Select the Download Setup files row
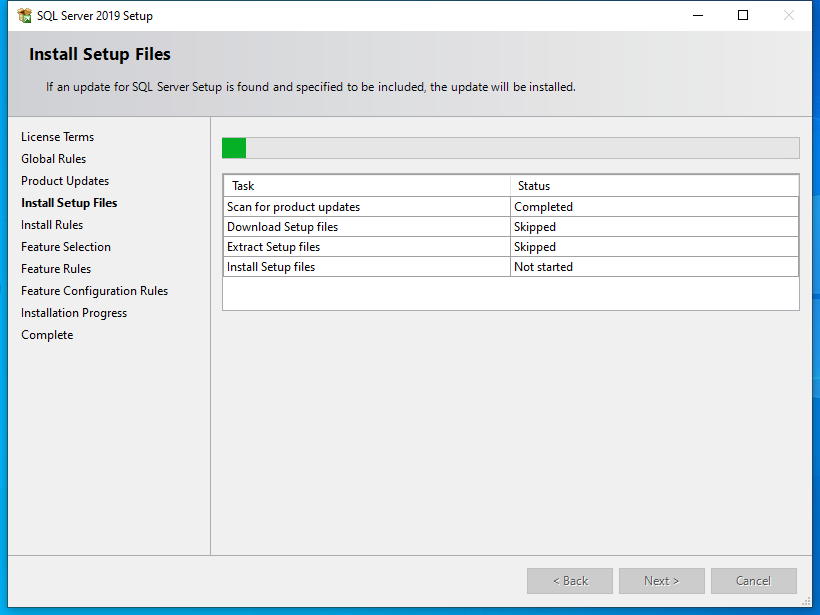 pos(282,227)
